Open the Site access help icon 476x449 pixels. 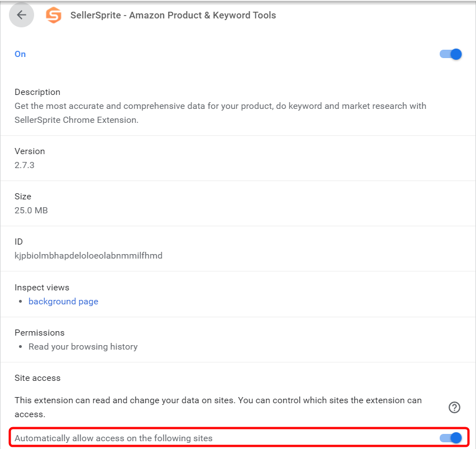[x=454, y=408]
